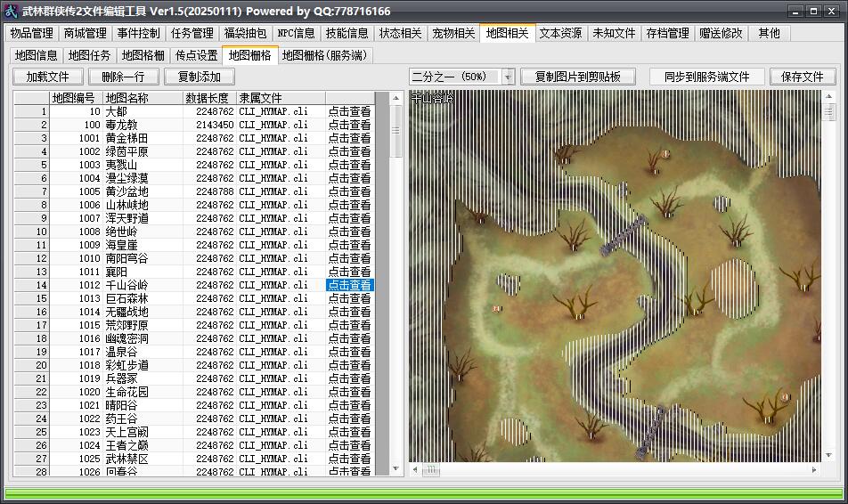The image size is (848, 504).
Task: Switch to the 技能信息 main tab
Action: pos(347,33)
